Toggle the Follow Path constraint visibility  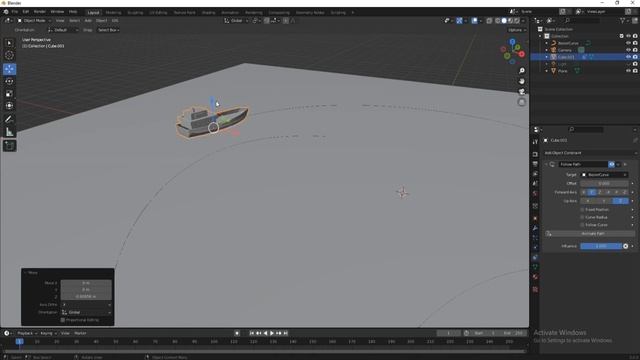(611, 164)
